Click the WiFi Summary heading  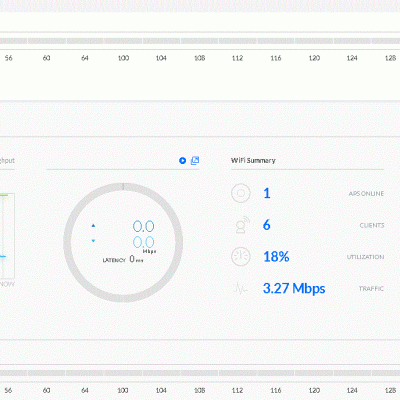(x=253, y=160)
